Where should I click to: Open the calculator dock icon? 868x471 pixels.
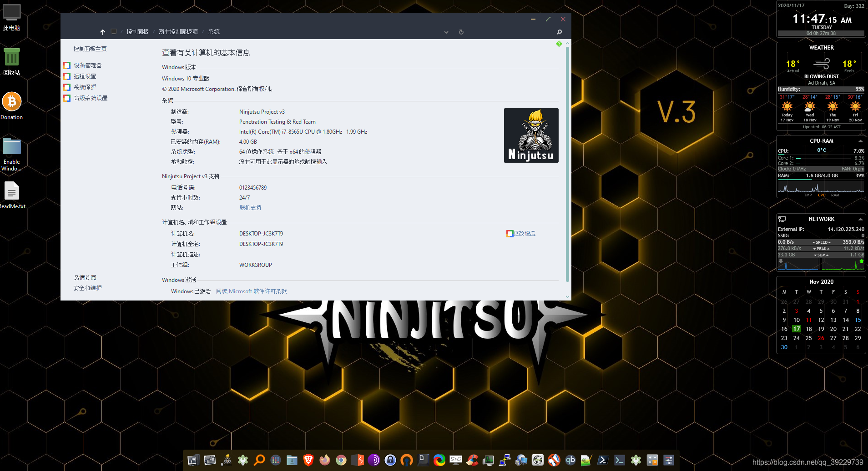pyautogui.click(x=652, y=460)
